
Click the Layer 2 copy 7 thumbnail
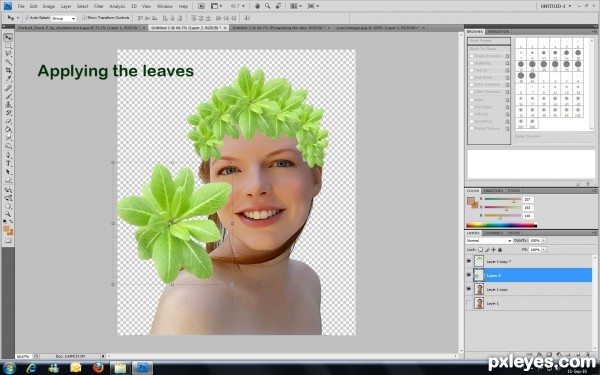[479, 261]
